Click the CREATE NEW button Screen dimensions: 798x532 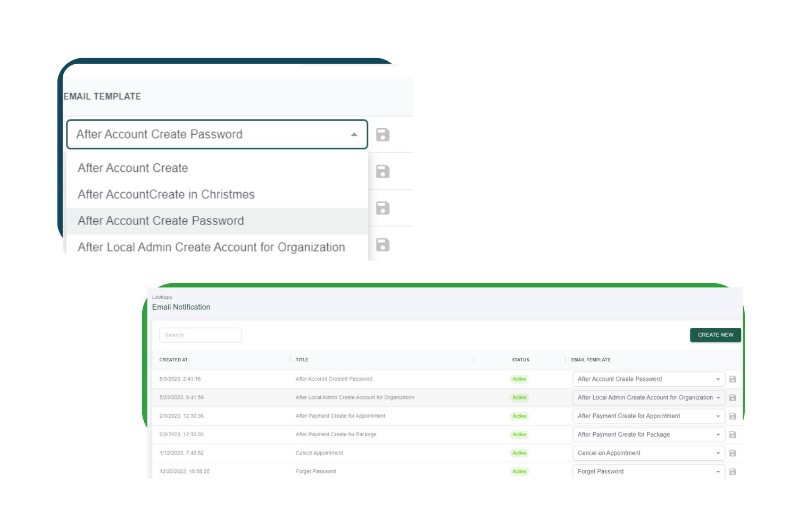coord(716,335)
